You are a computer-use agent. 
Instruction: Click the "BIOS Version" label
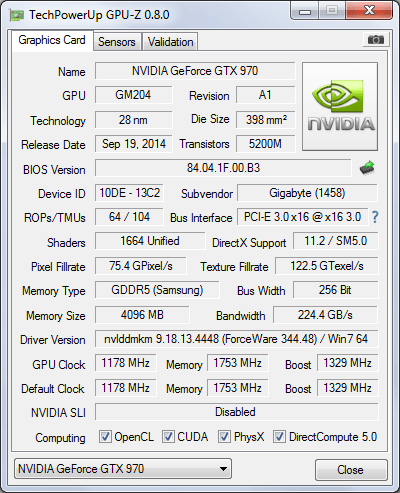pos(54,170)
